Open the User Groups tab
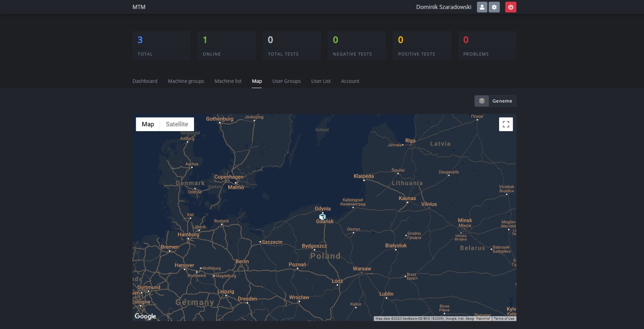644x329 pixels. (x=286, y=81)
